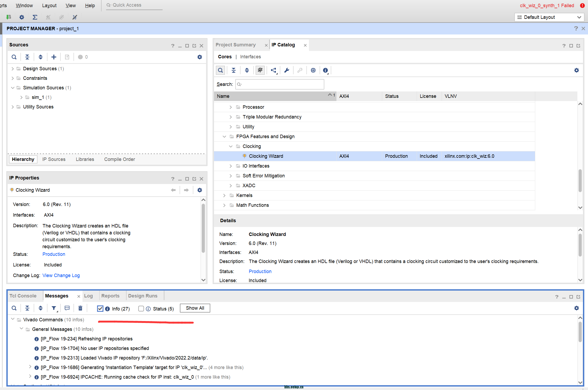The width and height of the screenshot is (588, 390).
Task: Click the IP info icon in IP Catalog
Action: (x=326, y=70)
